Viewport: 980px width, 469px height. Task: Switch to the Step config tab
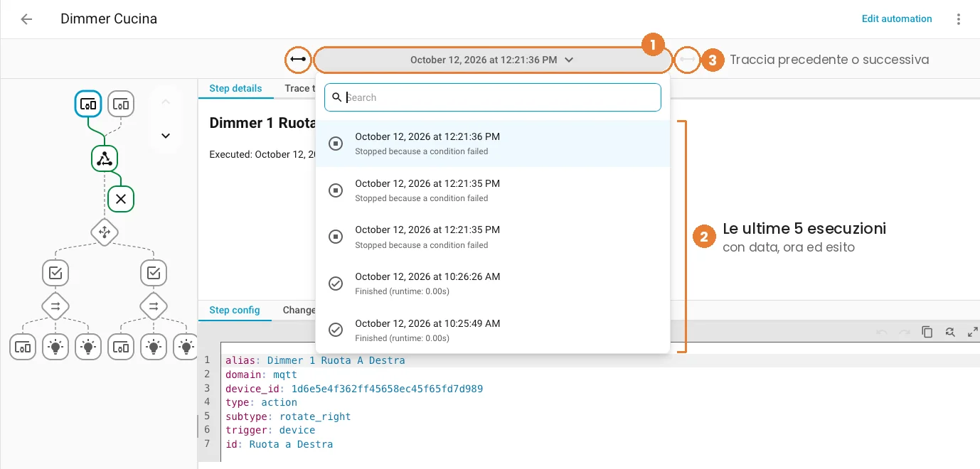235,311
